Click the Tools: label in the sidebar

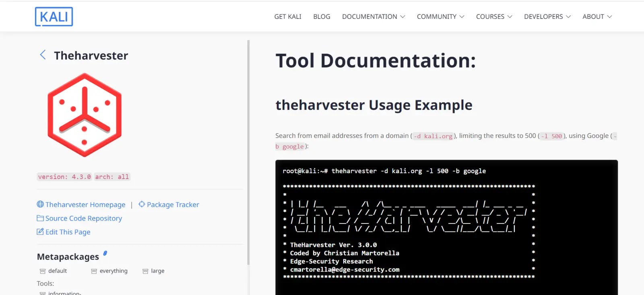pos(45,283)
